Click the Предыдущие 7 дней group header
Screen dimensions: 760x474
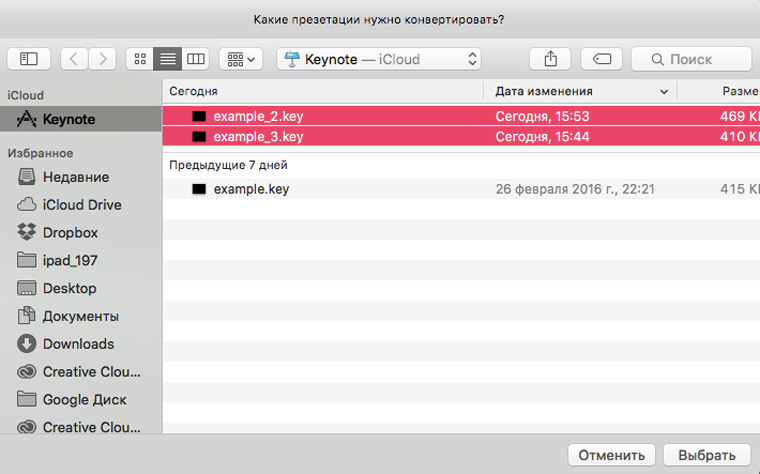pyautogui.click(x=228, y=165)
